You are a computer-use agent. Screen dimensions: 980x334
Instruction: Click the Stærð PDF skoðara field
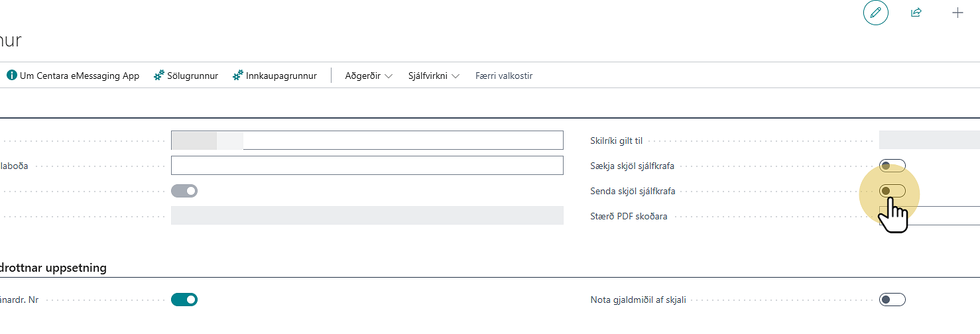(x=929, y=215)
